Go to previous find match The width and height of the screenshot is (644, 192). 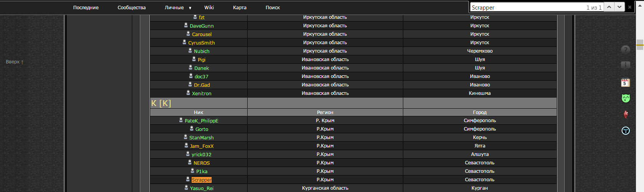[x=609, y=7]
